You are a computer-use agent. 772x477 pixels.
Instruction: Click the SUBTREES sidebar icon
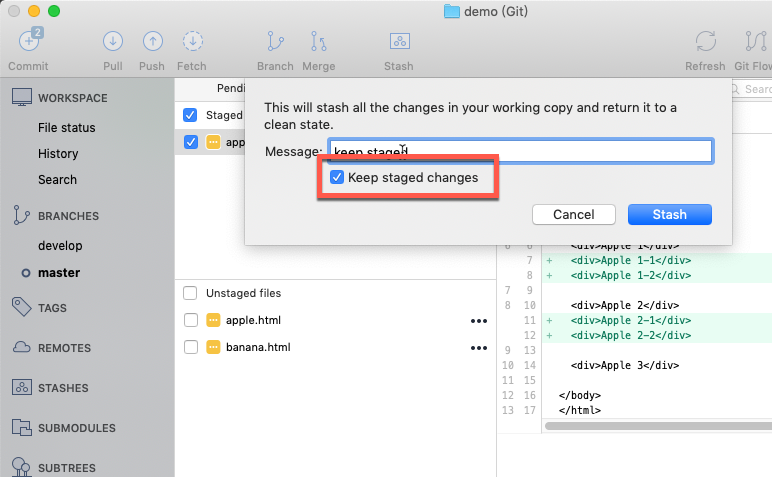(x=21, y=467)
